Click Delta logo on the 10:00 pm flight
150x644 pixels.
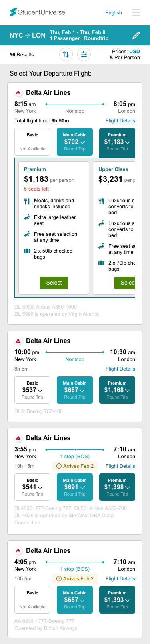(18, 341)
